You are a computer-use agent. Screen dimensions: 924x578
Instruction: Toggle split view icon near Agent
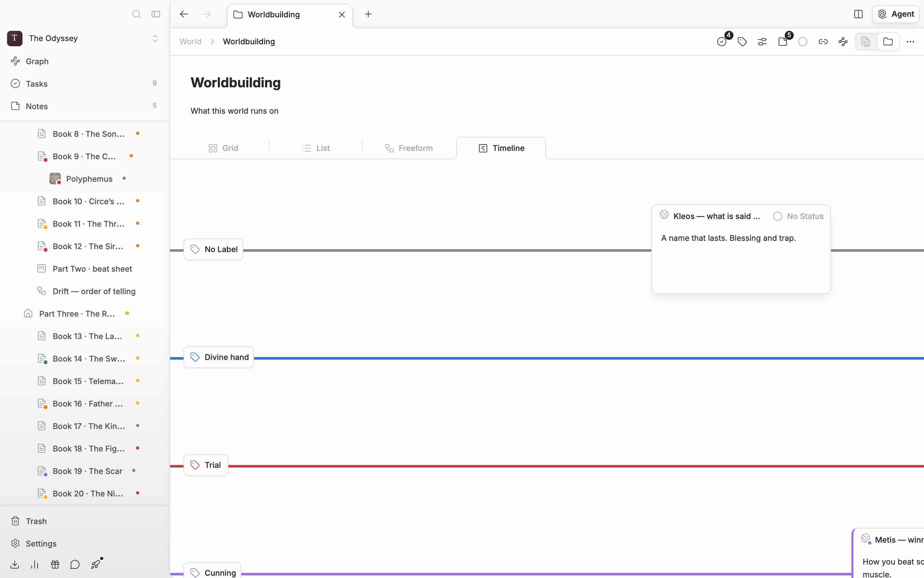[858, 14]
